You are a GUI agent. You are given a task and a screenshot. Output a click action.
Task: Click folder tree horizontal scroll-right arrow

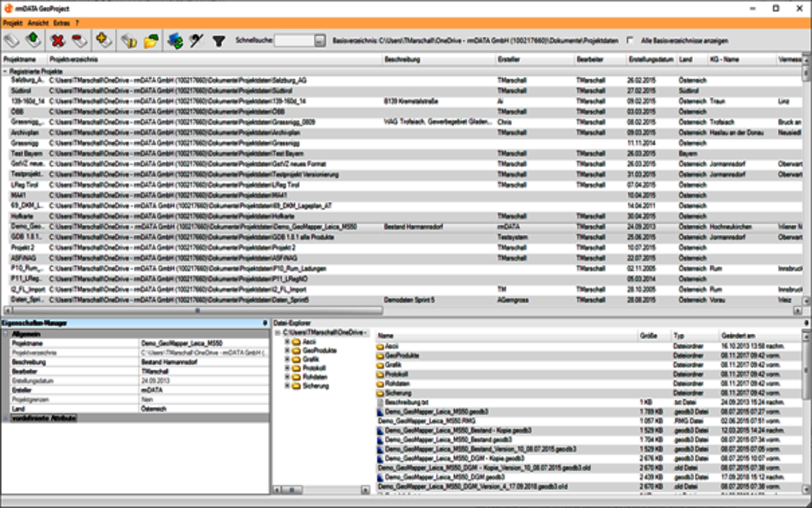pos(365,490)
